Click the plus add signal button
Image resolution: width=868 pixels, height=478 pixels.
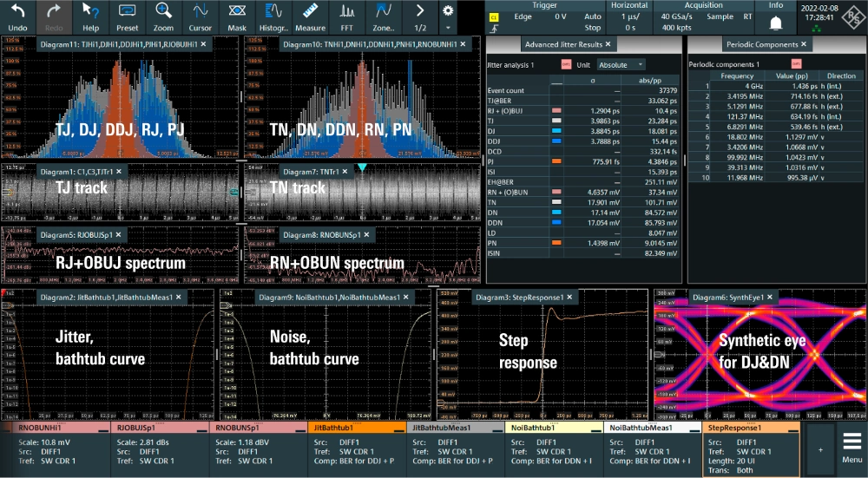pyautogui.click(x=820, y=449)
